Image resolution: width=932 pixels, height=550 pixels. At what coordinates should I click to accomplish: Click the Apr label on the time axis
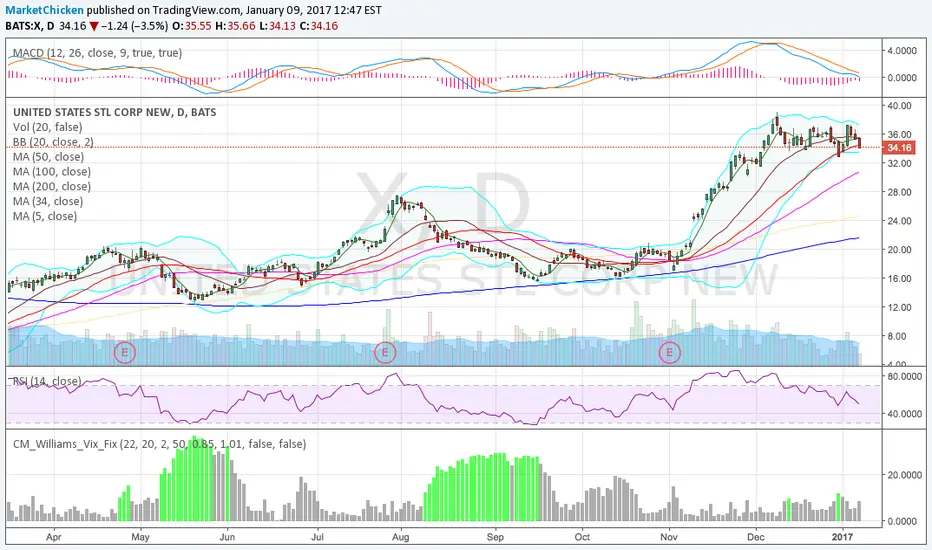point(53,537)
